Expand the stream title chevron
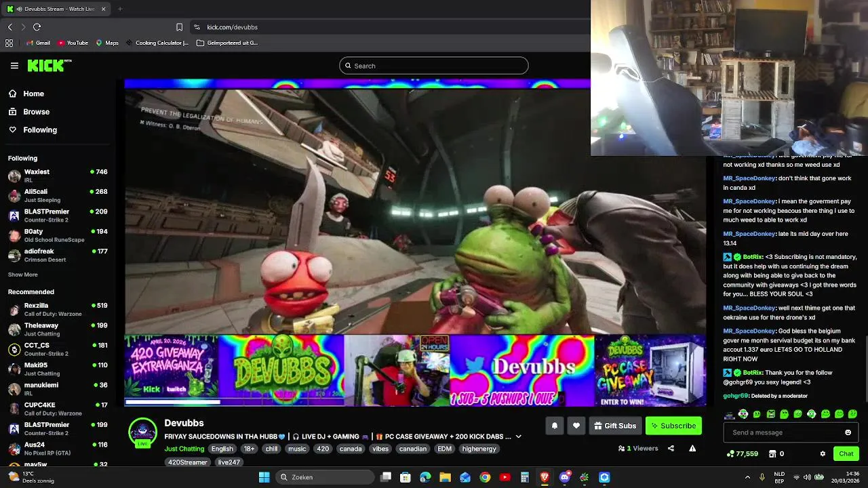The width and height of the screenshot is (868, 488). pyautogui.click(x=519, y=436)
